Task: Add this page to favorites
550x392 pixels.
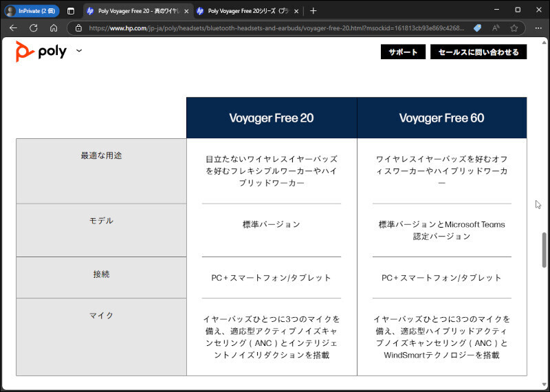Action: point(514,28)
